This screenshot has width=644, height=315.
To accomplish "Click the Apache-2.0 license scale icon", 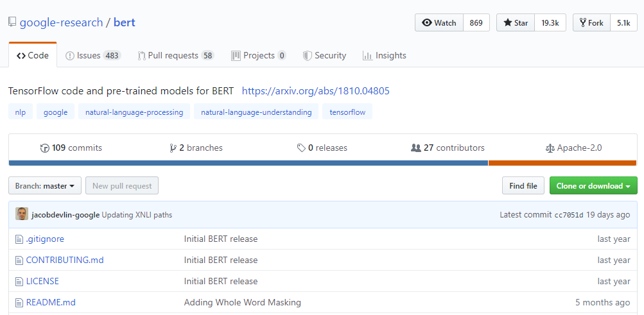I will 550,148.
